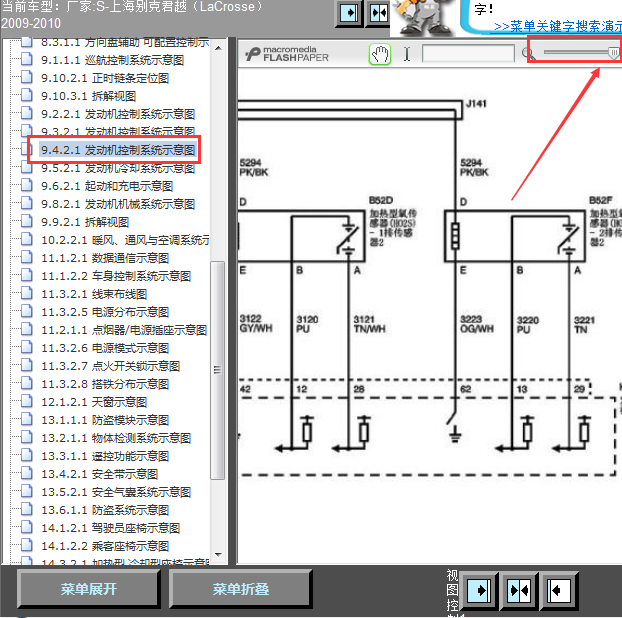Click the bottom center-collapse view control button

tap(519, 591)
